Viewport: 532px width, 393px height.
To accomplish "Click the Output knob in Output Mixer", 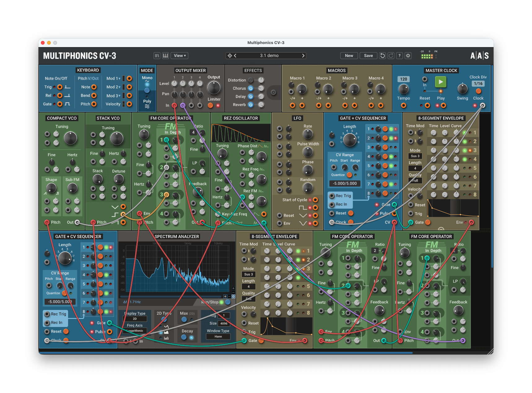I will [214, 88].
